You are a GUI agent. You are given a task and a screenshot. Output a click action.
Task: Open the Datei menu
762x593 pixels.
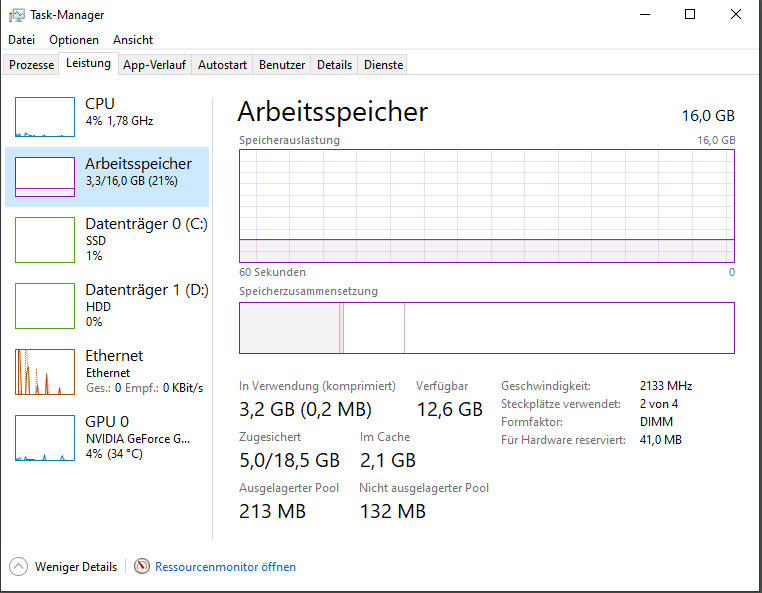click(21, 40)
